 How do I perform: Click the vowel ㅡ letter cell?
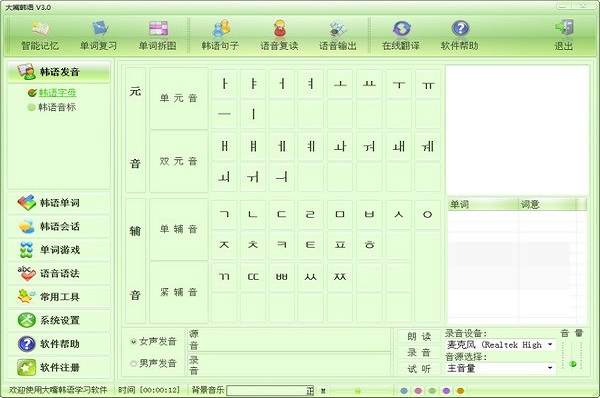[224, 114]
